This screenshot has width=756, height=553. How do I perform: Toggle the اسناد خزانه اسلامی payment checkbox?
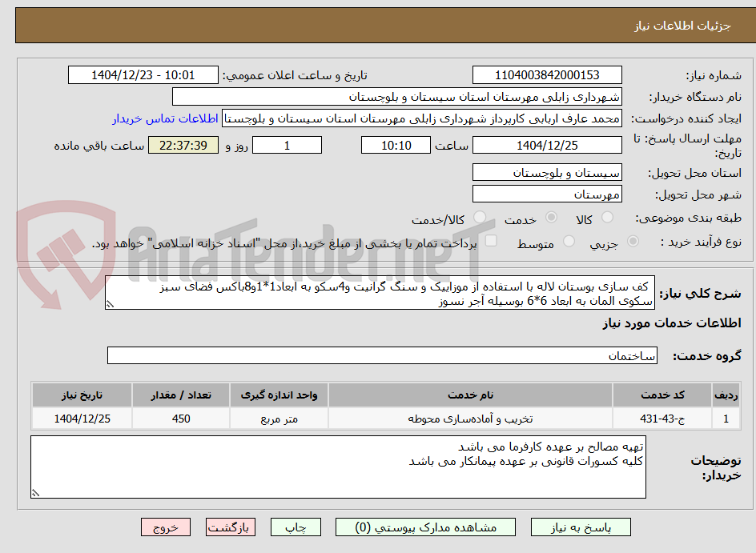(x=490, y=240)
